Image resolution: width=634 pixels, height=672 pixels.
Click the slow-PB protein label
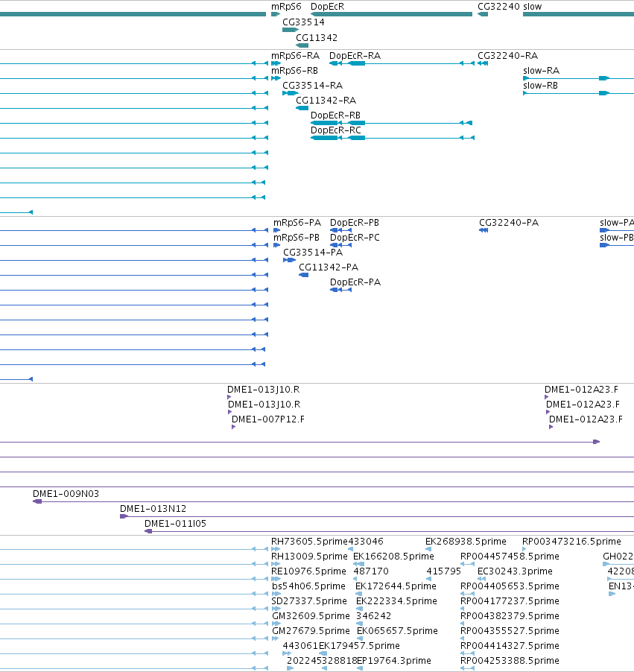point(616,238)
